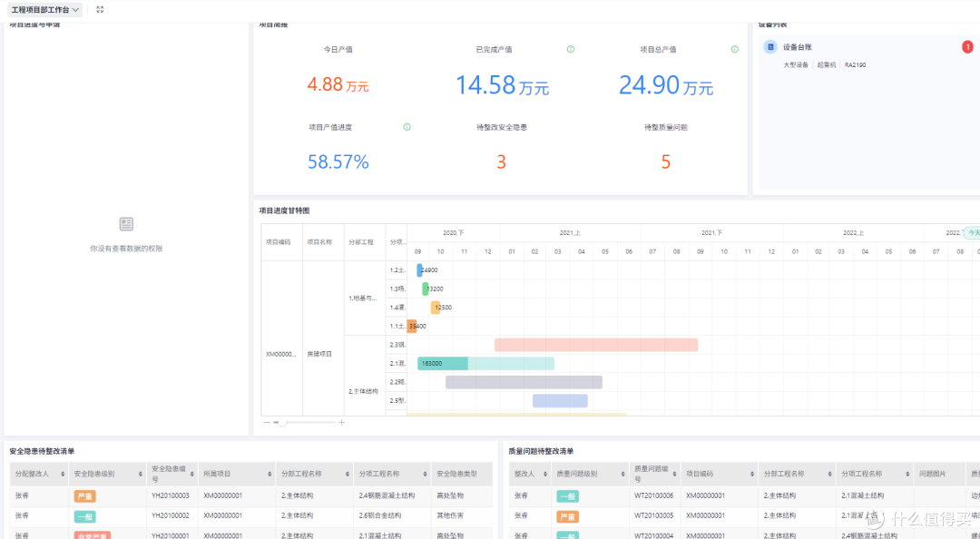Sort safety table by 所属项目
This screenshot has width=980, height=539.
(269, 475)
